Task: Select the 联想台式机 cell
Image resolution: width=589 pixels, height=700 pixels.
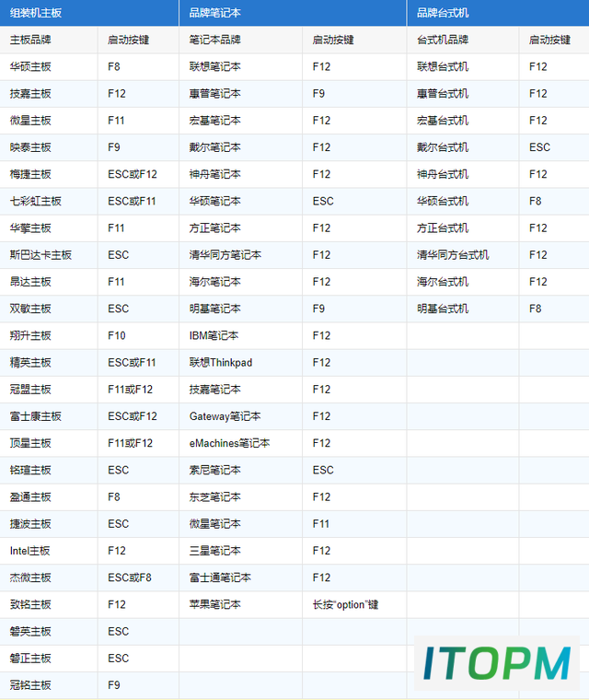Action: 463,67
